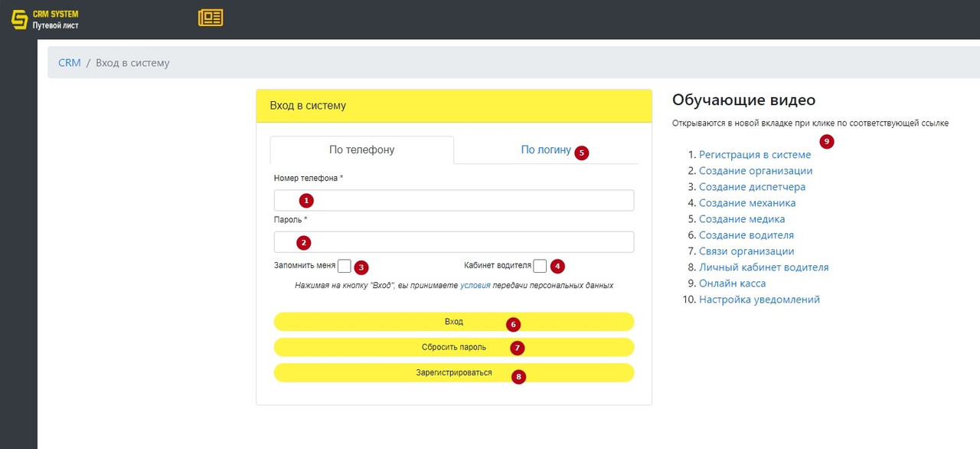This screenshot has height=449, width=980.
Task: Open video "Личный кабинет водителя"
Action: [x=764, y=267]
